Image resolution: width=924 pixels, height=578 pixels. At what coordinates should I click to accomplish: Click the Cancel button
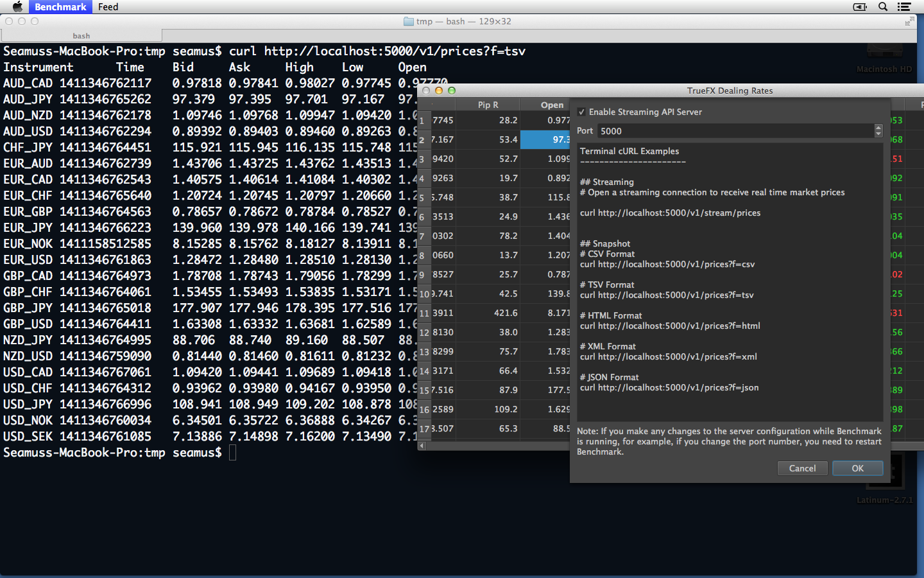pyautogui.click(x=802, y=468)
